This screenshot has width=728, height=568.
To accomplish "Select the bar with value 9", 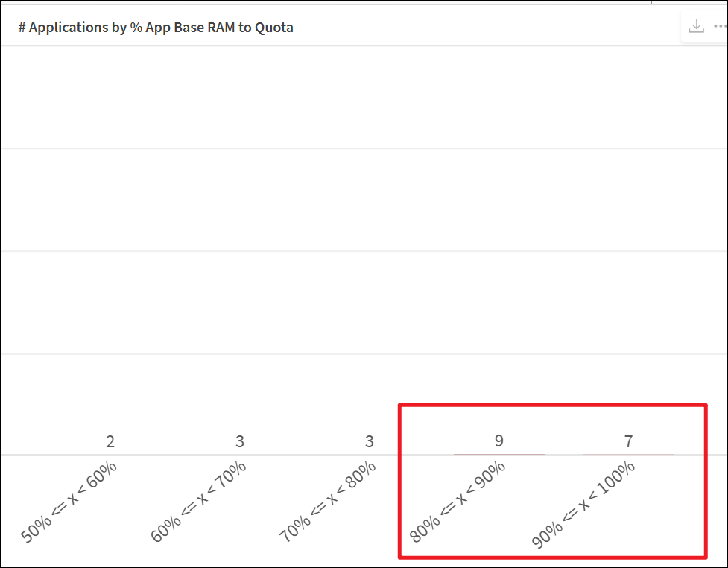I will (x=499, y=454).
